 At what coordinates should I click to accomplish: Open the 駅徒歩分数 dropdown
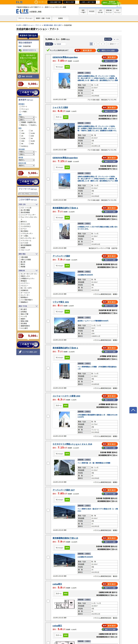coord(27,166)
